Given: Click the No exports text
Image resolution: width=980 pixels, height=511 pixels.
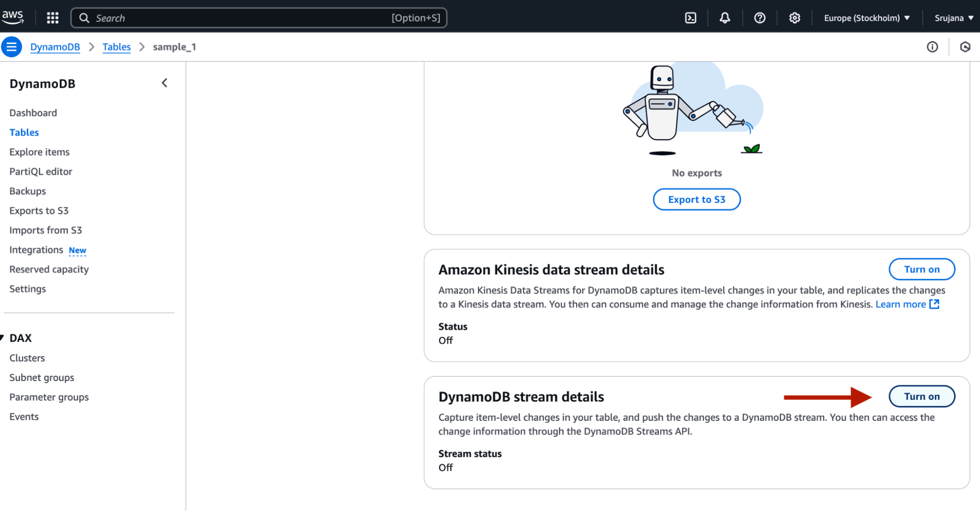Looking at the screenshot, I should pyautogui.click(x=697, y=173).
